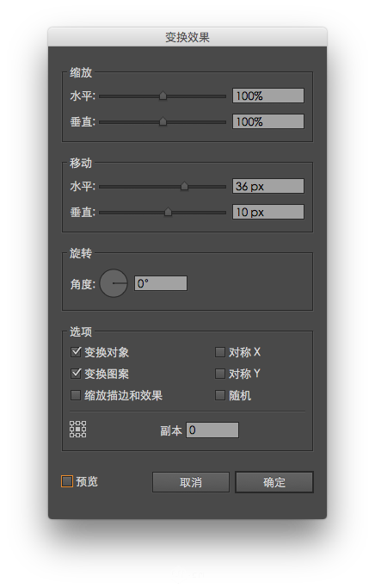Click the reference point grid icon
Image resolution: width=375 pixels, height=588 pixels.
(78, 429)
